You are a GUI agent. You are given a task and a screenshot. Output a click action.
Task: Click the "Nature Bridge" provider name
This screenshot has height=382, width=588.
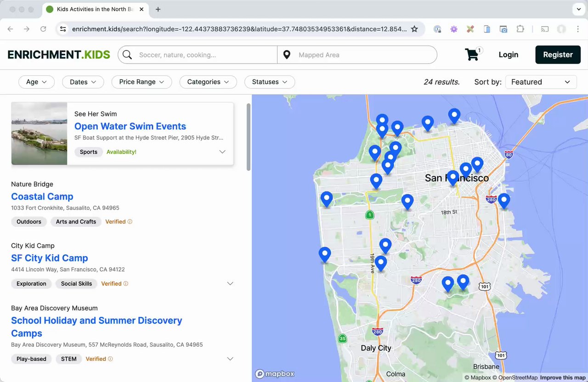point(32,184)
